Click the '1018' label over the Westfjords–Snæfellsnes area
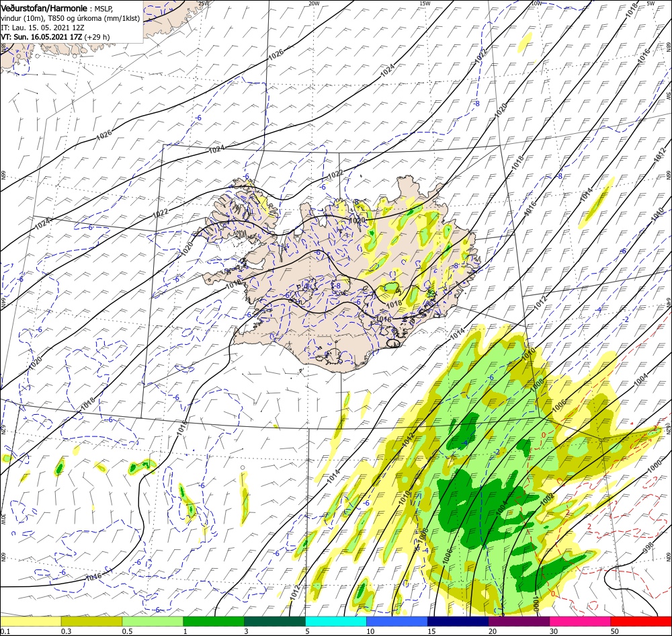The height and width of the screenshot is (636, 672). 234,283
